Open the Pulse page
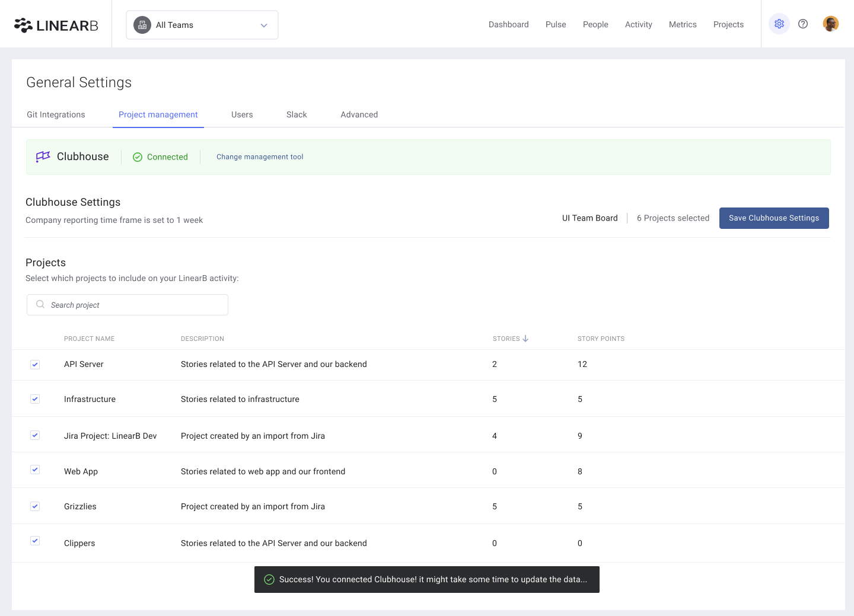 (x=556, y=24)
